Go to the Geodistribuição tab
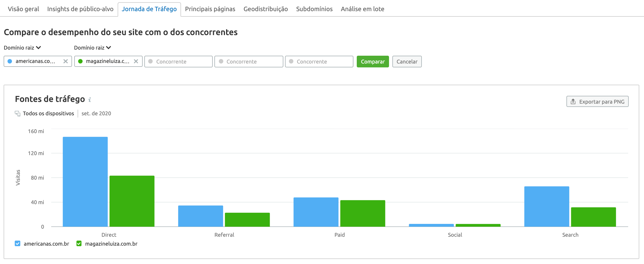Image resolution: width=644 pixels, height=264 pixels. pos(266,9)
